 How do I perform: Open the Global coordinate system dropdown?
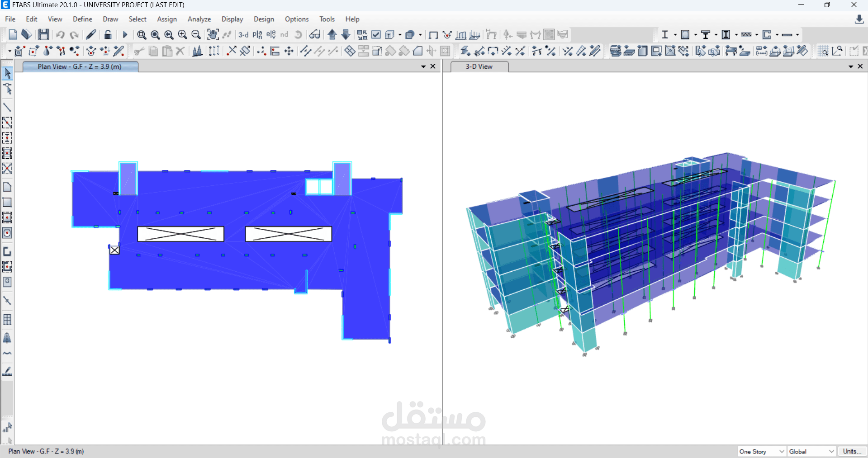pos(811,452)
